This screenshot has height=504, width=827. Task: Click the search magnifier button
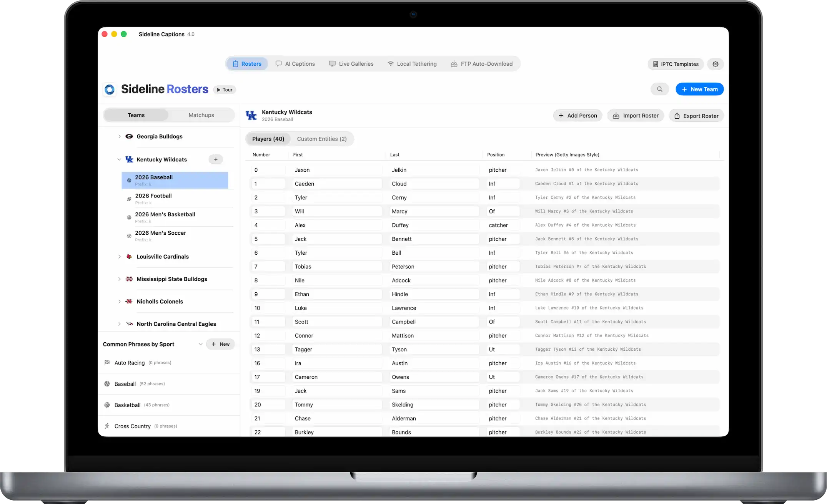pos(659,89)
